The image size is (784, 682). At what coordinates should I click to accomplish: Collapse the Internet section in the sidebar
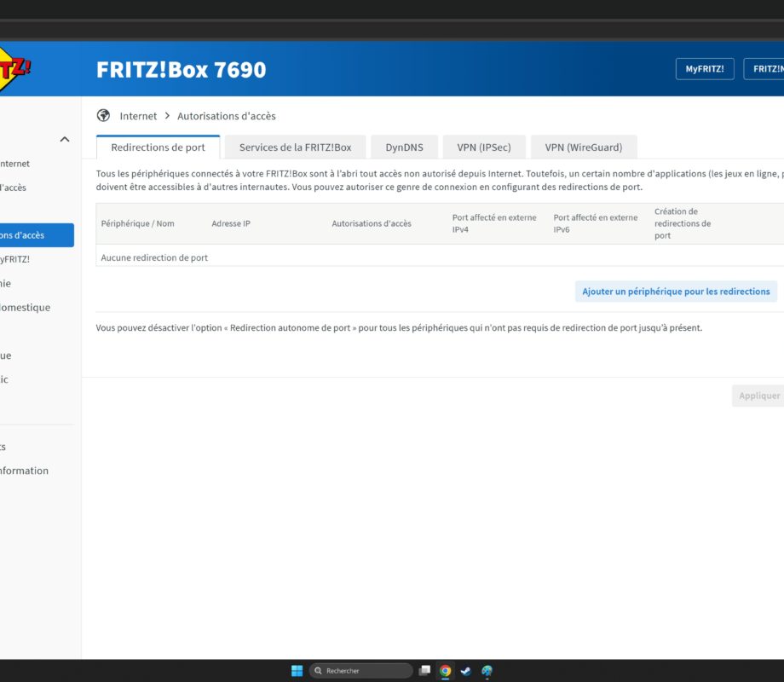pyautogui.click(x=65, y=139)
